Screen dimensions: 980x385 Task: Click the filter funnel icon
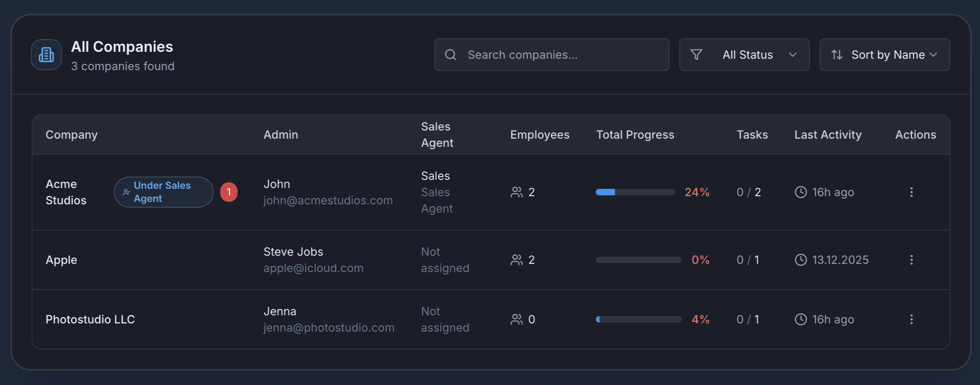696,55
